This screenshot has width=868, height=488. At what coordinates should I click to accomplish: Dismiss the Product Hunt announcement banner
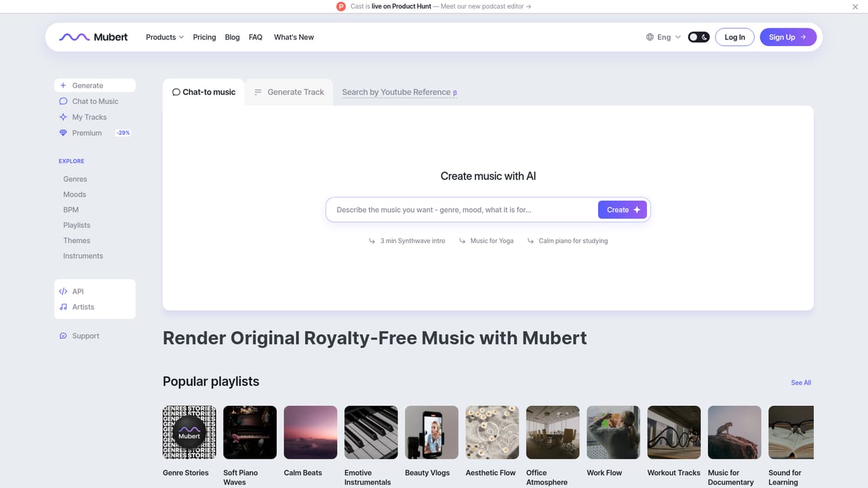point(855,6)
